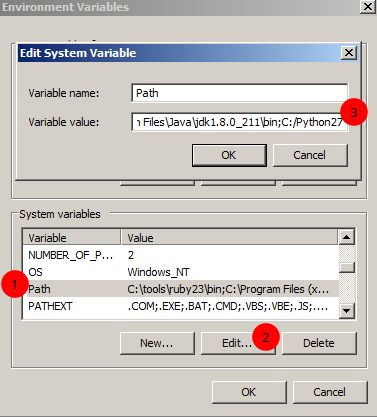
Task: Click the system variables scrollbar thumb
Action: click(347, 267)
